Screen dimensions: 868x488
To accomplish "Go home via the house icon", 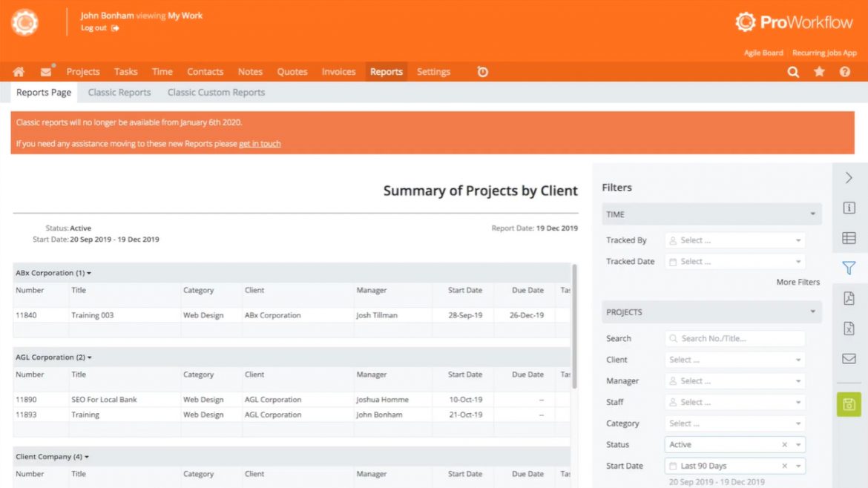I will point(19,71).
